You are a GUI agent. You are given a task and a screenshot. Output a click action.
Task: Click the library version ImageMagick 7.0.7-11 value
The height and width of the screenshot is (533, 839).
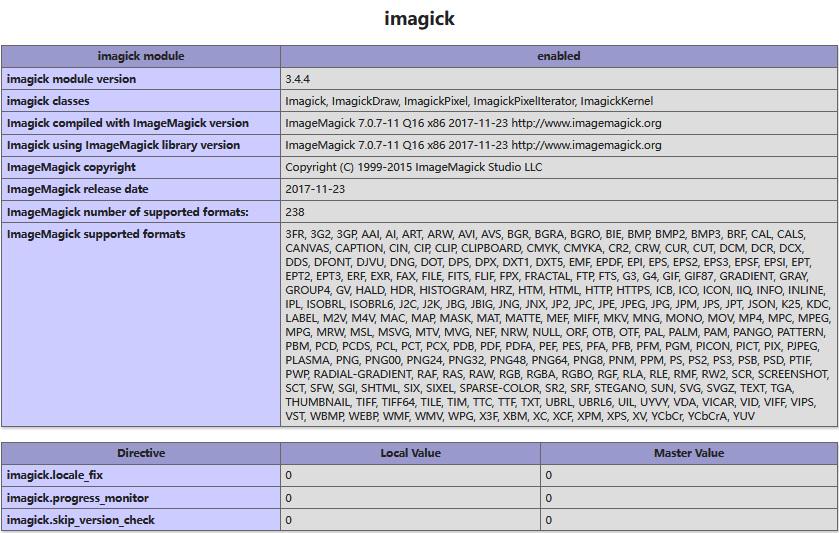[473, 145]
